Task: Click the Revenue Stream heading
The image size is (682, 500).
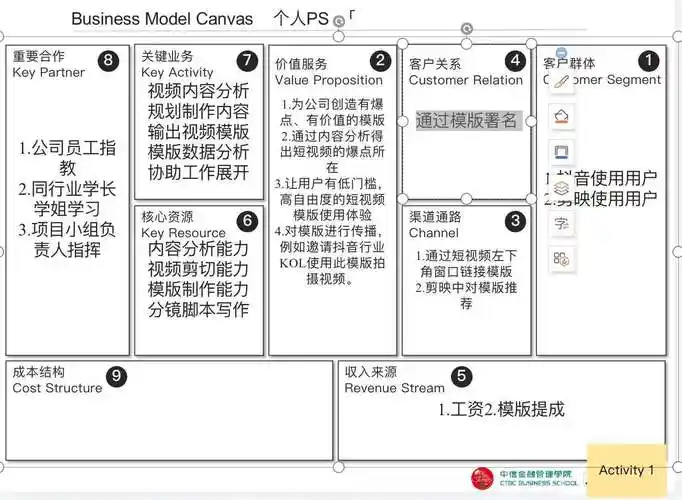Action: point(394,388)
